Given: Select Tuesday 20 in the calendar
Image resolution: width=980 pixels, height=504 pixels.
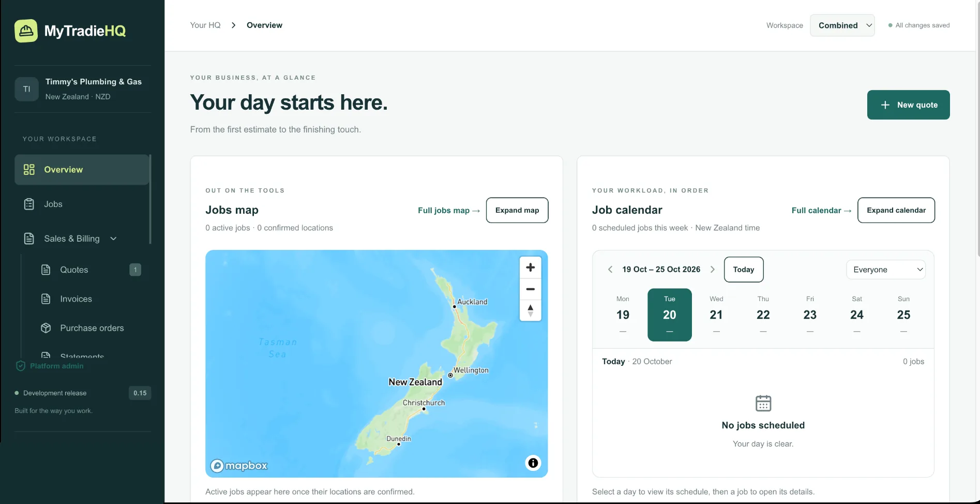Looking at the screenshot, I should point(670,315).
